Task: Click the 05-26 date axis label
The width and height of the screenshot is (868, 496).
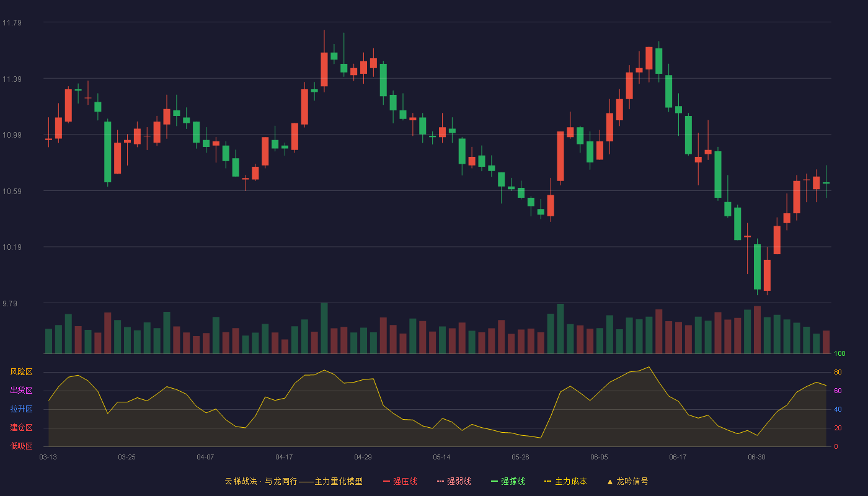Action: pos(520,457)
